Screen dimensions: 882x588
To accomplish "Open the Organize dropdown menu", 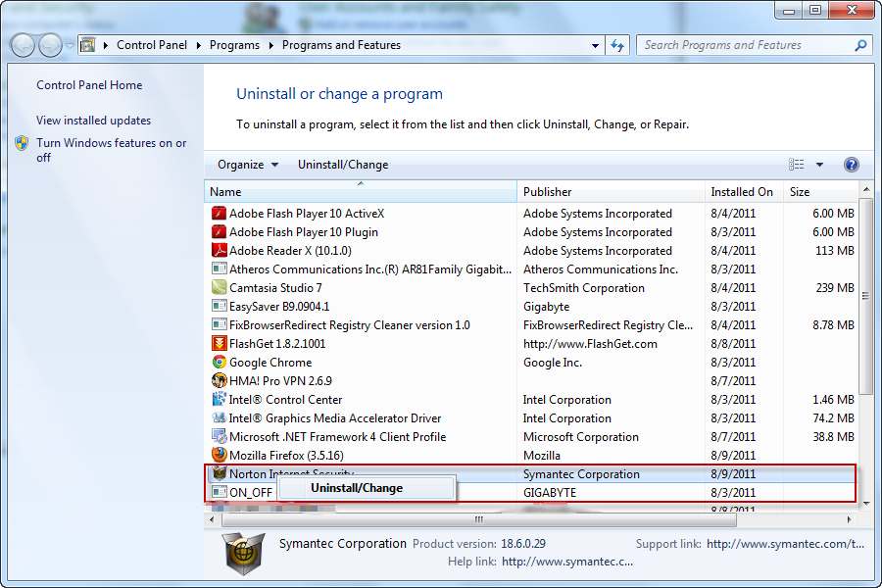I will point(248,165).
